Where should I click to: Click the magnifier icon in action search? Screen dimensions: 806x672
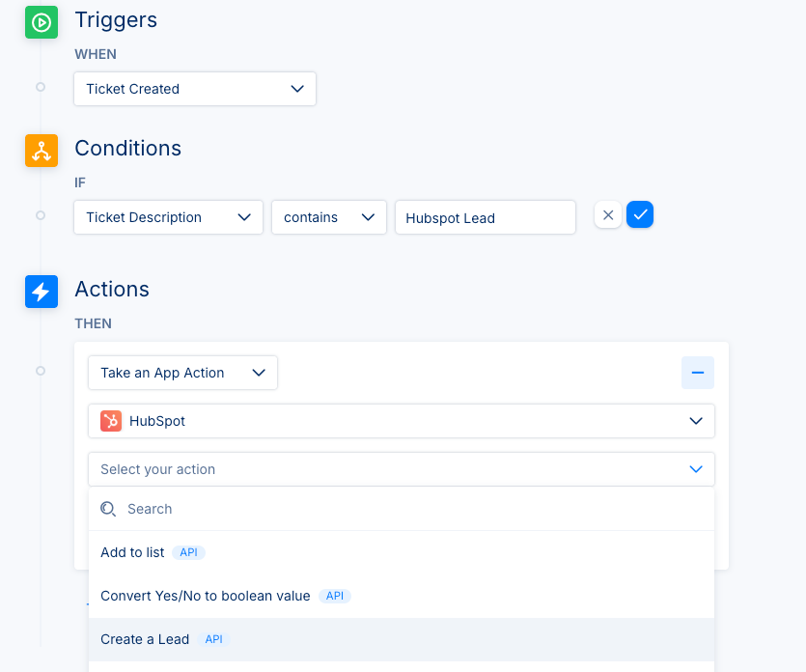(x=108, y=509)
